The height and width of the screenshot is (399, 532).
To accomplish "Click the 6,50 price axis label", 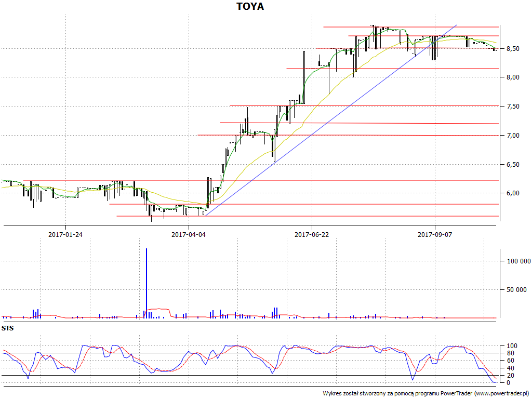I will tap(513, 165).
